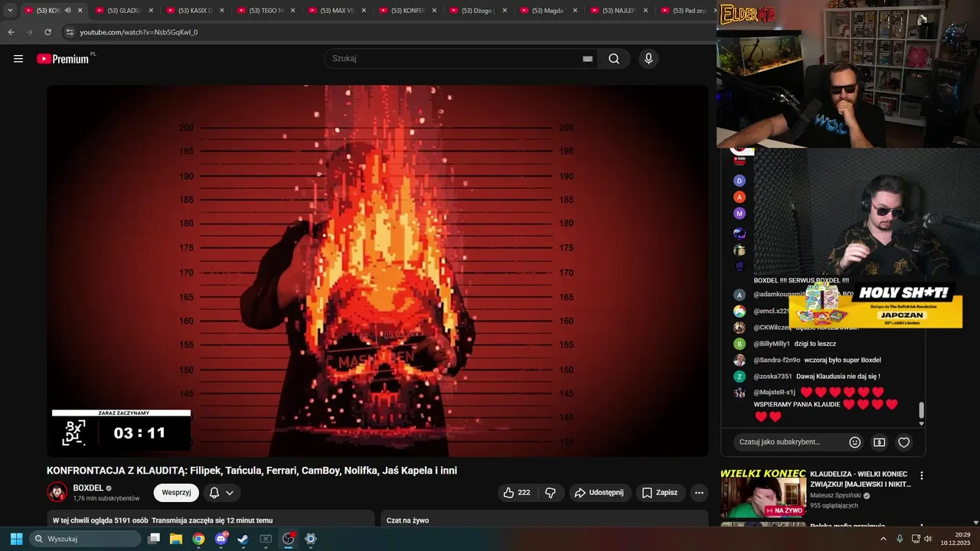The image size is (980, 551).
Task: Open options menu for KLAUDELIZA video
Action: [x=922, y=476]
